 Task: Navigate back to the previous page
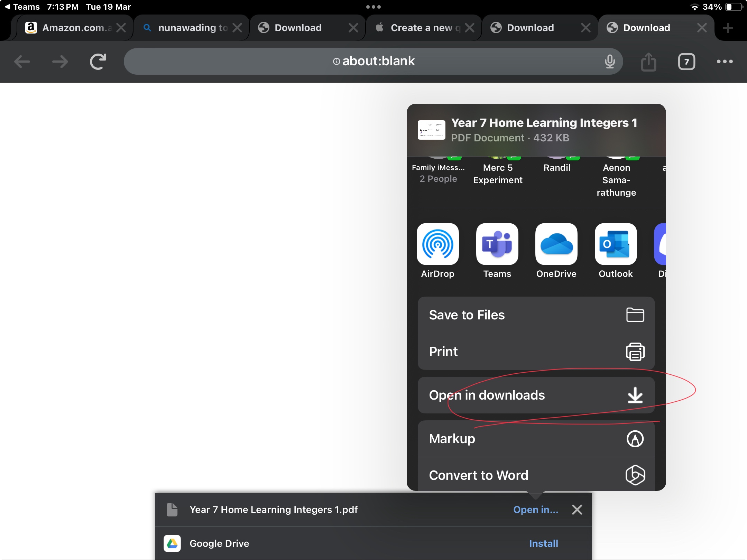pos(22,61)
